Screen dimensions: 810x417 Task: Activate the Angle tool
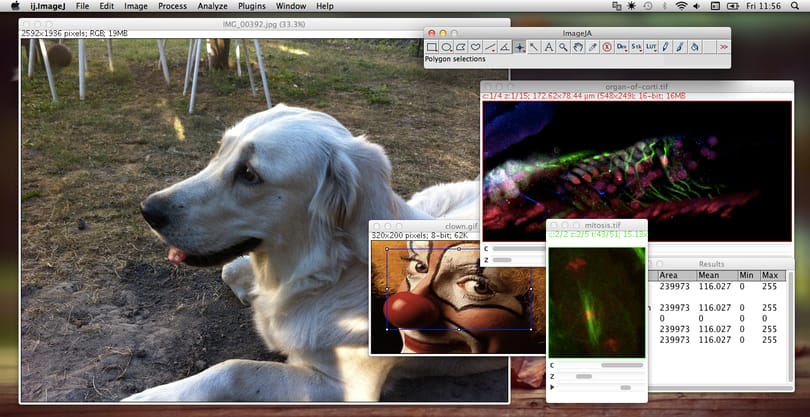pos(505,47)
